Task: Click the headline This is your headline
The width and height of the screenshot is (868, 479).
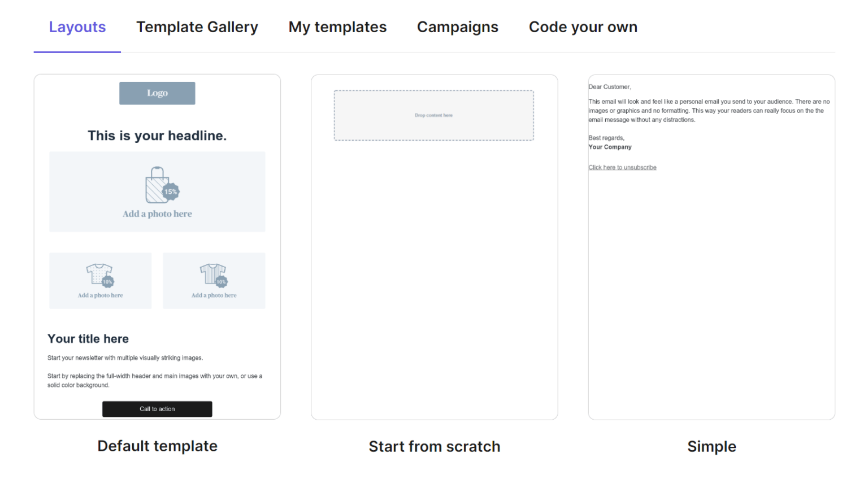Action: [157, 136]
